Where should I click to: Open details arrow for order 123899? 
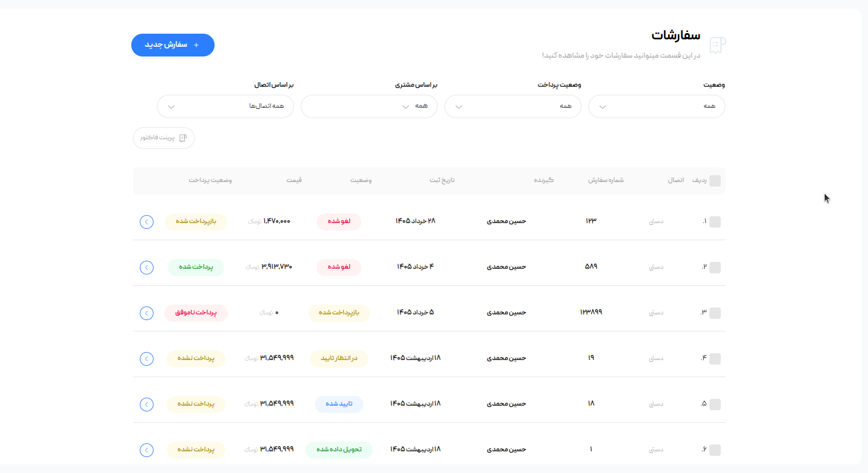click(147, 313)
